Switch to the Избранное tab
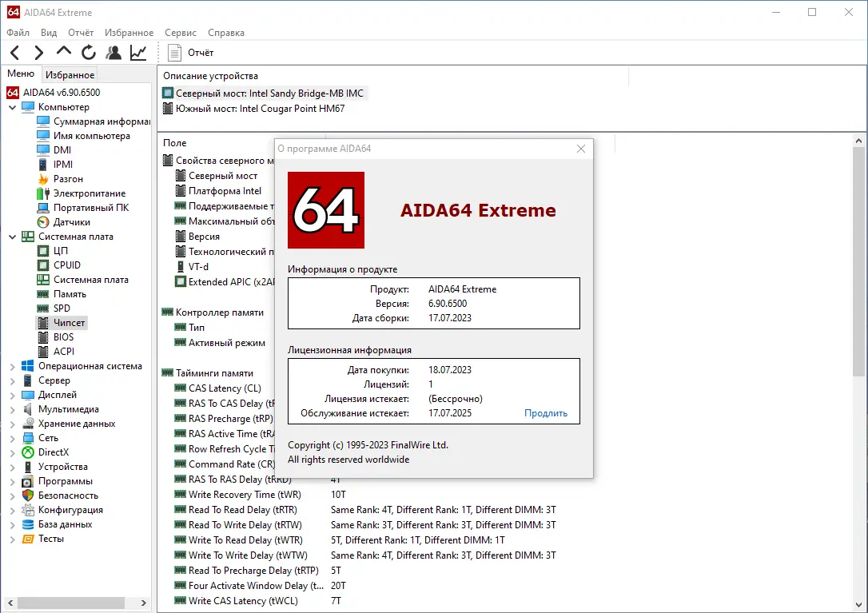 tap(69, 74)
